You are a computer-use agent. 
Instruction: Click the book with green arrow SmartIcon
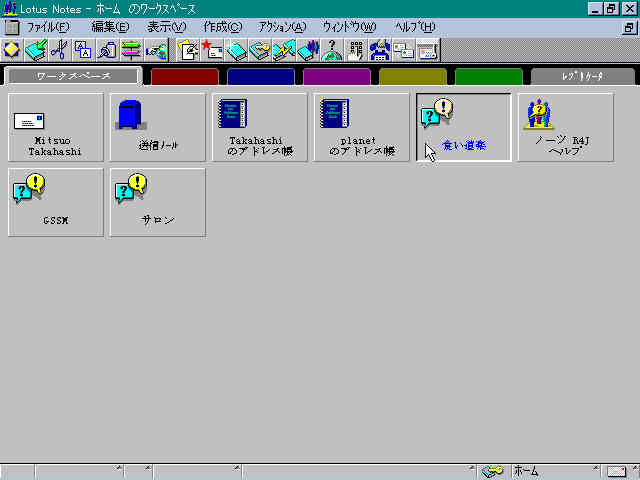pyautogui.click(x=36, y=50)
